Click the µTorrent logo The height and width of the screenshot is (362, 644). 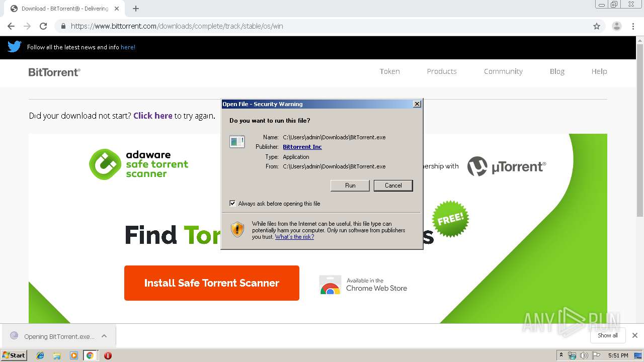point(507,166)
